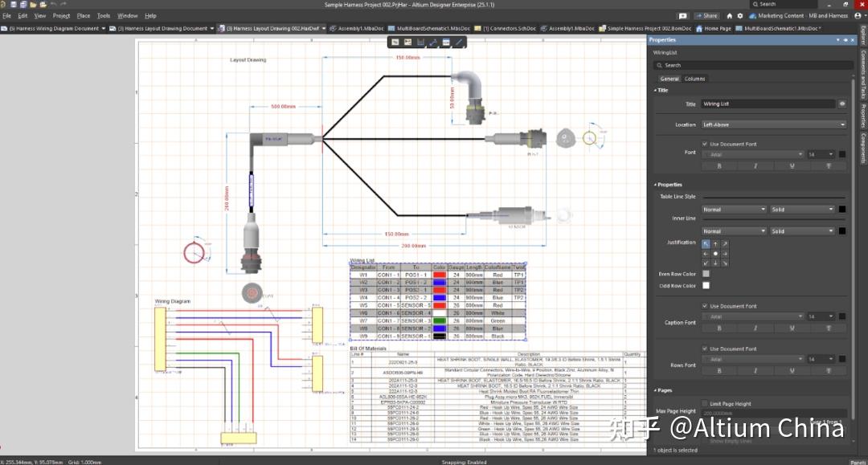868x465 pixels.
Task: Click the Even Row Color swatch
Action: pos(706,274)
